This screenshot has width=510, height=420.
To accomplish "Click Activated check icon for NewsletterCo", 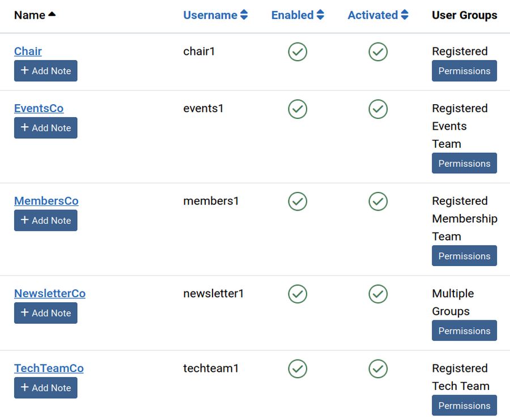I will (378, 294).
